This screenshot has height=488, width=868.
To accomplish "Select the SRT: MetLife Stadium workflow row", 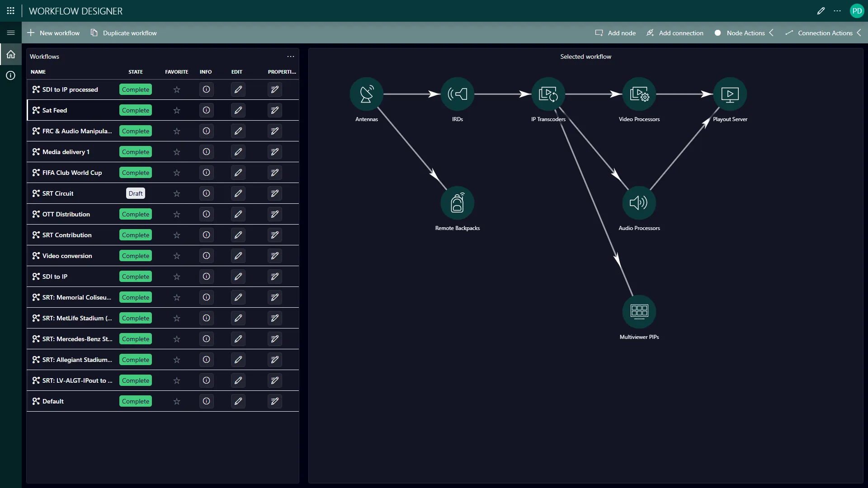I will coord(163,318).
